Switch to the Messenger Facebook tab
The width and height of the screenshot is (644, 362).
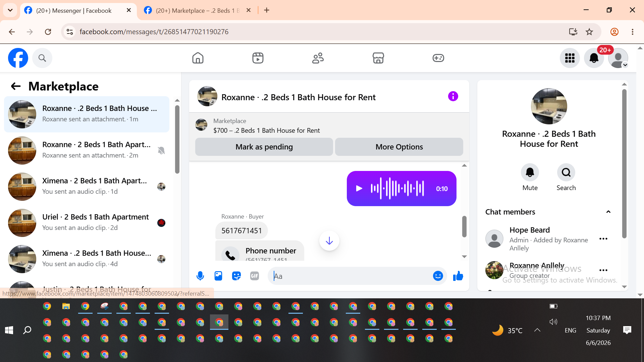coord(74,10)
